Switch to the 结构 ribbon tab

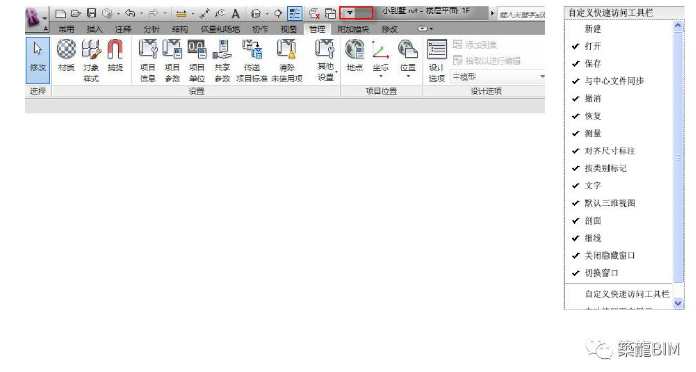[180, 29]
